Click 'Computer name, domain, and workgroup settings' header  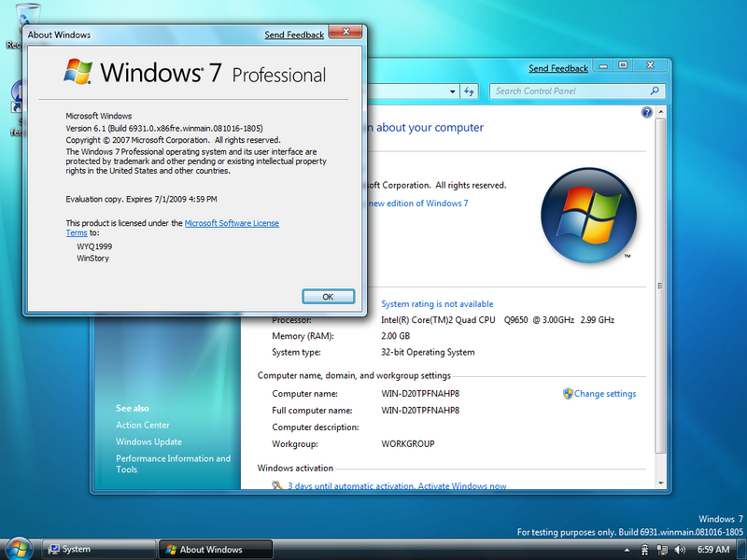[x=354, y=376]
